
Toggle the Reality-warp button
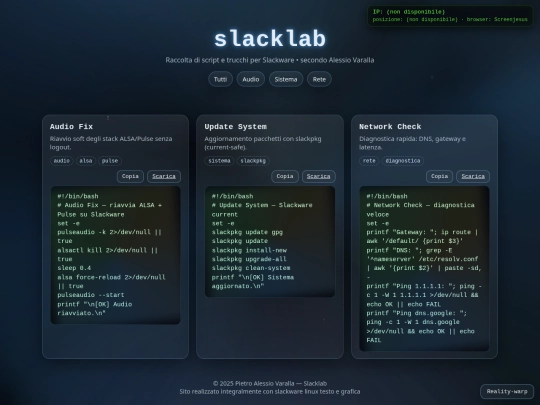pyautogui.click(x=507, y=392)
